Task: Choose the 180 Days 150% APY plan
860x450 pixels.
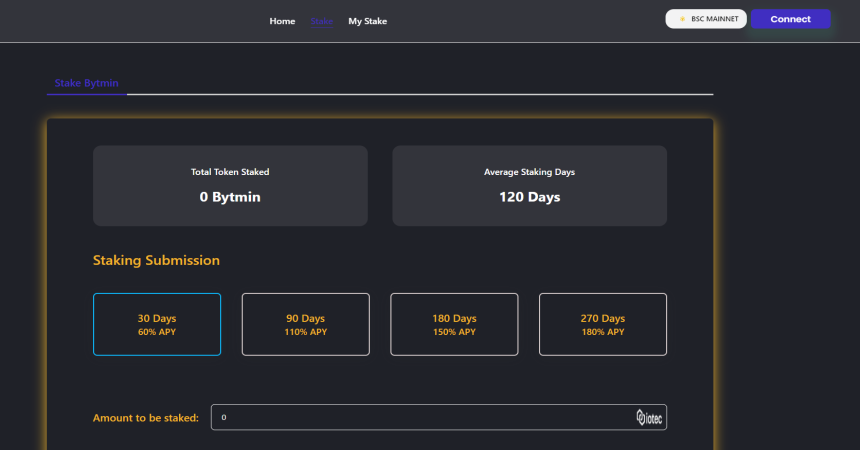Action: click(x=454, y=324)
